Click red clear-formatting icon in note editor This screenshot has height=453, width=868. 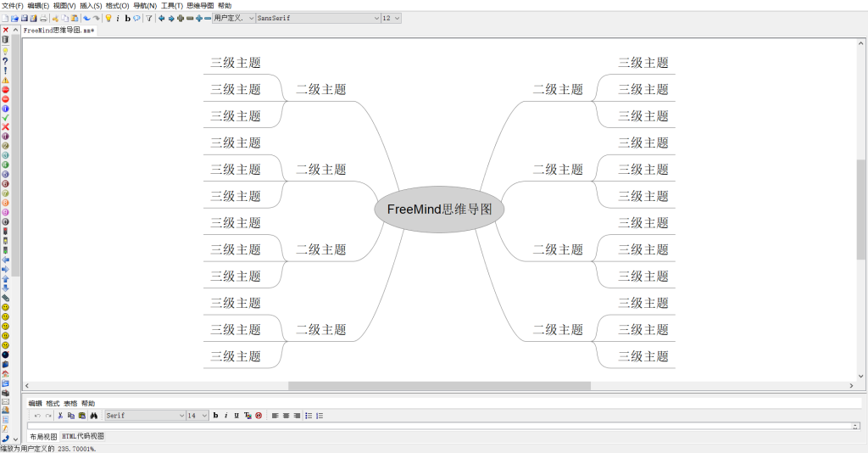(x=259, y=416)
